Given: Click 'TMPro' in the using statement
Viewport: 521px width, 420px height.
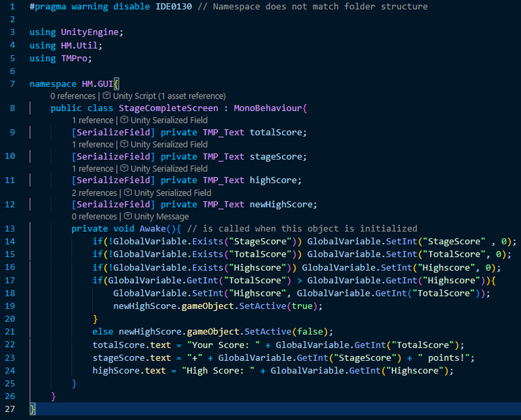Looking at the screenshot, I should click(74, 58).
